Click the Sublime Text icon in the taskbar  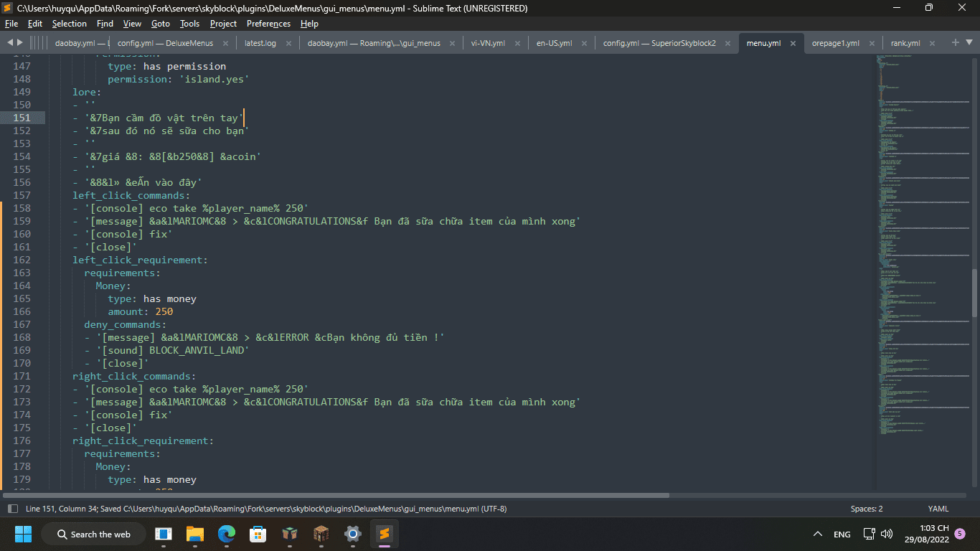pyautogui.click(x=384, y=534)
